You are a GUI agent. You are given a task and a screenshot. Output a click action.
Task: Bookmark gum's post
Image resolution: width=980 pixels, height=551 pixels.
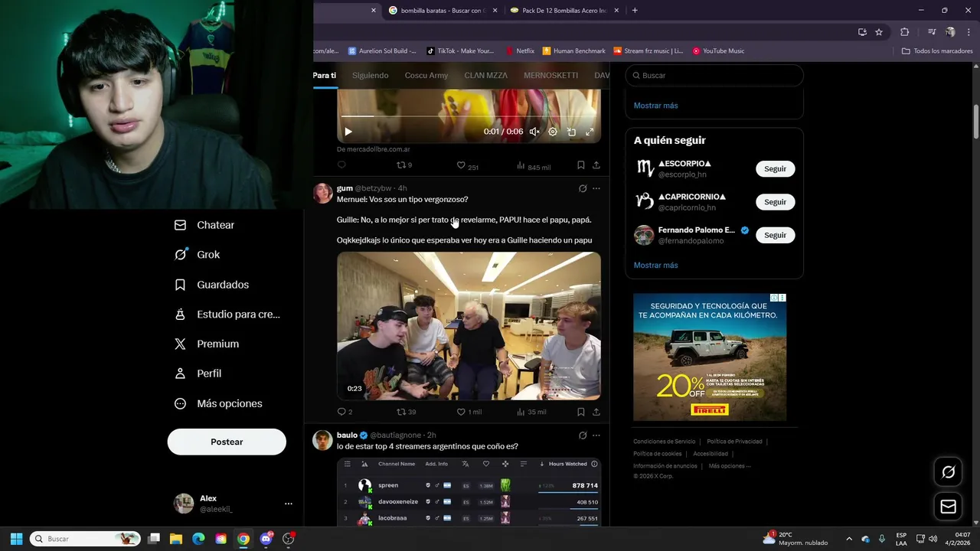(581, 412)
